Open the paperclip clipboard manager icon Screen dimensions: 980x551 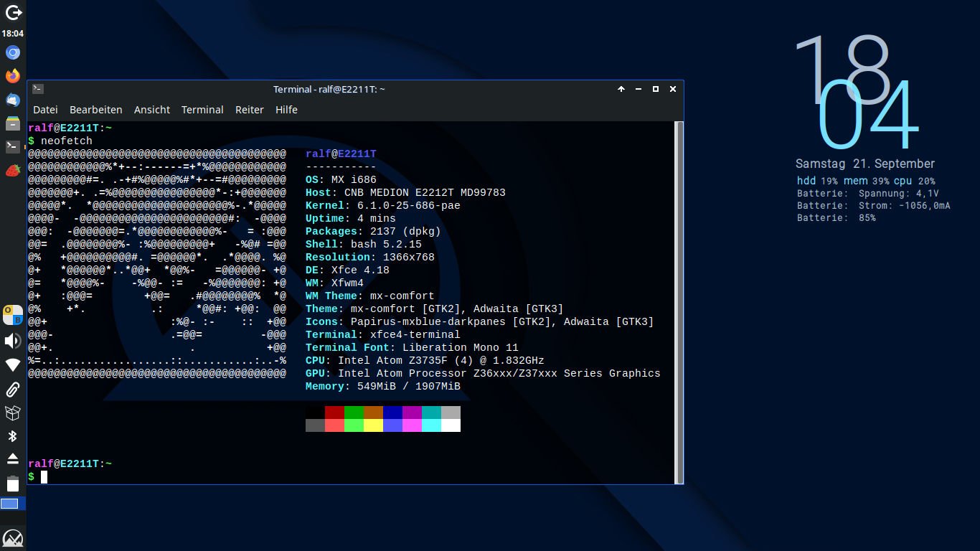click(13, 389)
